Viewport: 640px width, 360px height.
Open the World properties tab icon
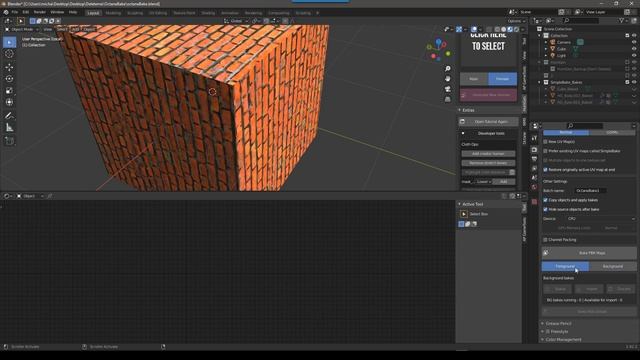point(534,187)
